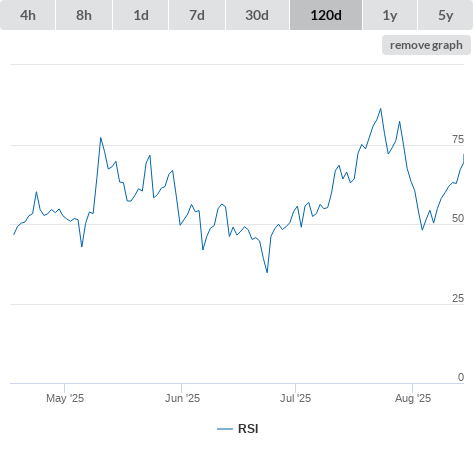The image size is (474, 455).
Task: Click the Jul '25 axis label
Action: [x=295, y=398]
